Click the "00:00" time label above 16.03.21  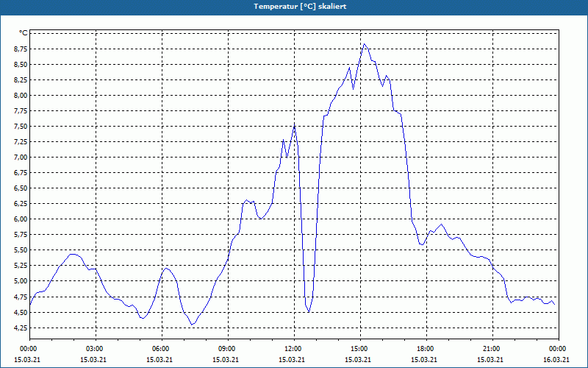click(558, 349)
